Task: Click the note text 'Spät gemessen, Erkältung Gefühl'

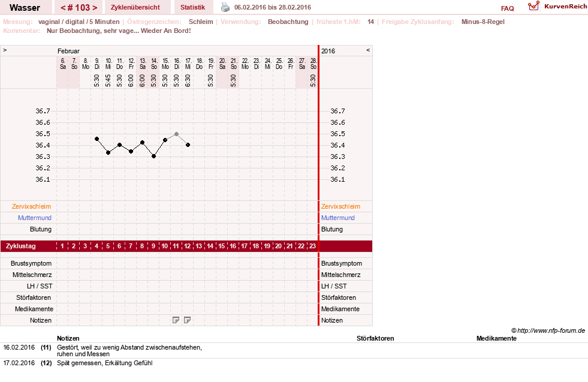Action: point(105,363)
